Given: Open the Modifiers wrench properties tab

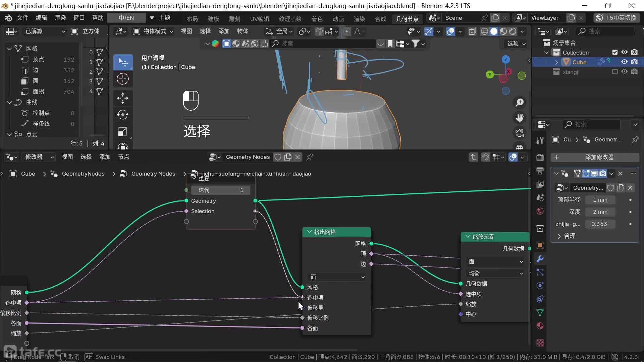Looking at the screenshot, I should tap(540, 259).
